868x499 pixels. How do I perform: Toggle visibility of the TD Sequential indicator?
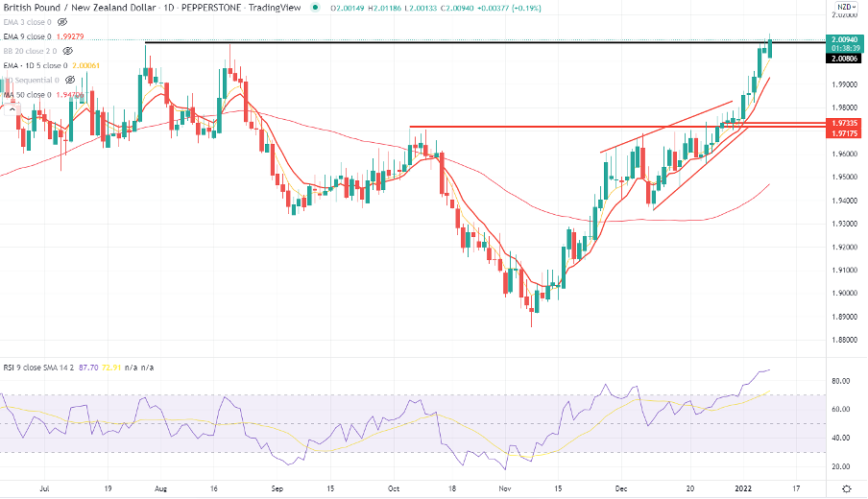click(70, 81)
